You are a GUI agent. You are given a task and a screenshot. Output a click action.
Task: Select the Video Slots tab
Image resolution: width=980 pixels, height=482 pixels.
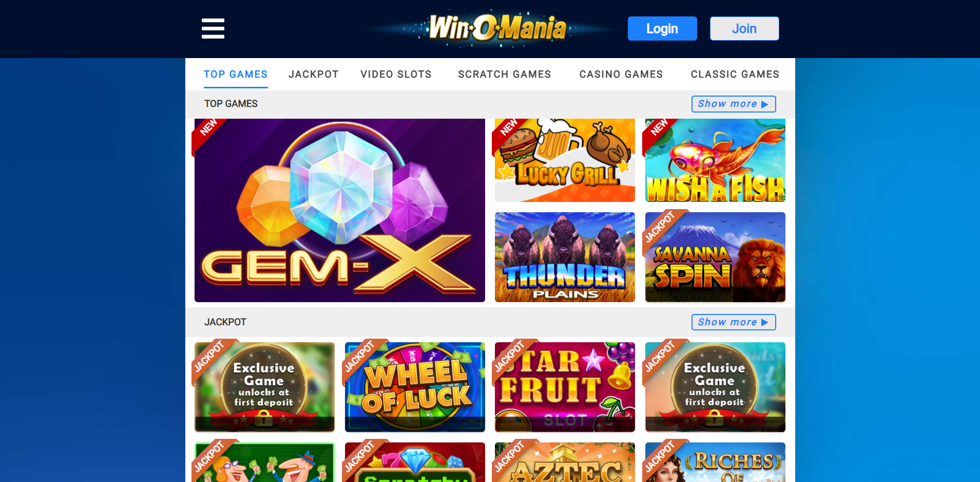(x=396, y=75)
